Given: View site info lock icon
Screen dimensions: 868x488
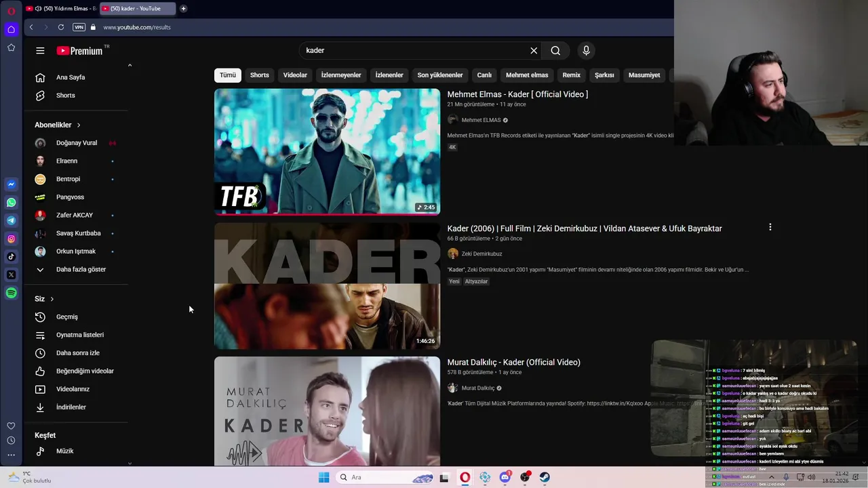Looking at the screenshot, I should click(x=93, y=27).
